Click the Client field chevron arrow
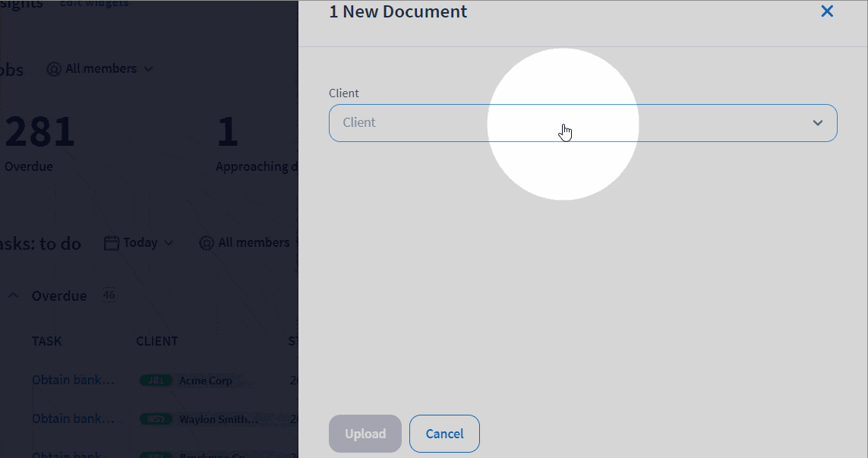Viewport: 868px width, 458px height. click(x=817, y=123)
